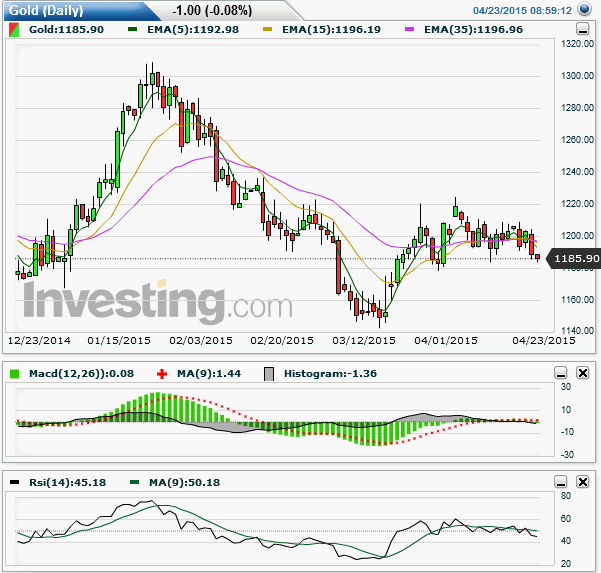Click the 01/15/2015 date axis label

pyautogui.click(x=119, y=340)
